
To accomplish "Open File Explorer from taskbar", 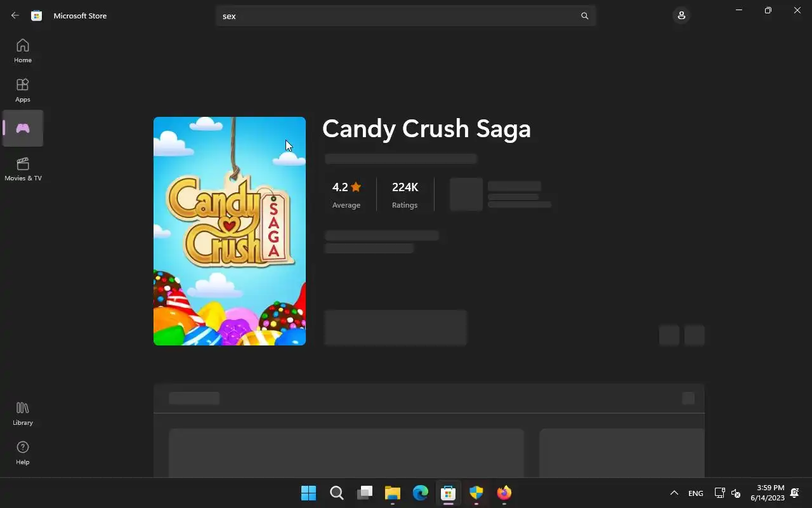I will click(x=393, y=493).
